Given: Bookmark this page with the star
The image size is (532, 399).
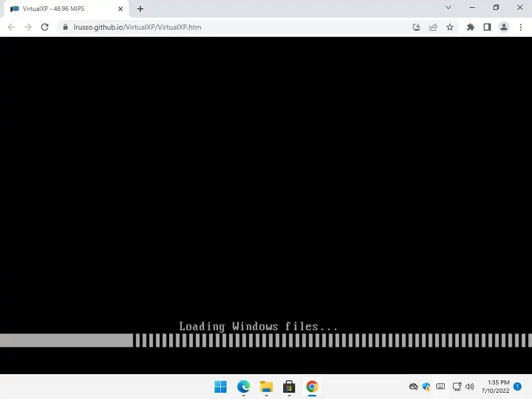Looking at the screenshot, I should (x=450, y=27).
